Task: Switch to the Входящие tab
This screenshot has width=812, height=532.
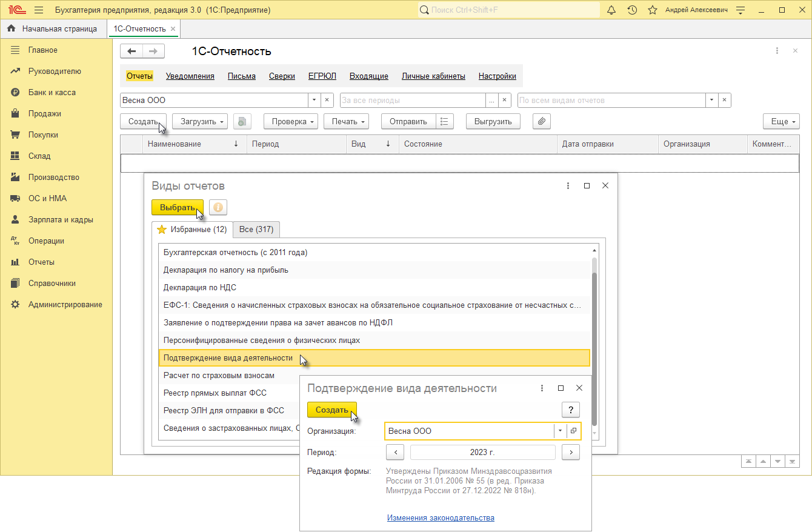Action: 369,76
